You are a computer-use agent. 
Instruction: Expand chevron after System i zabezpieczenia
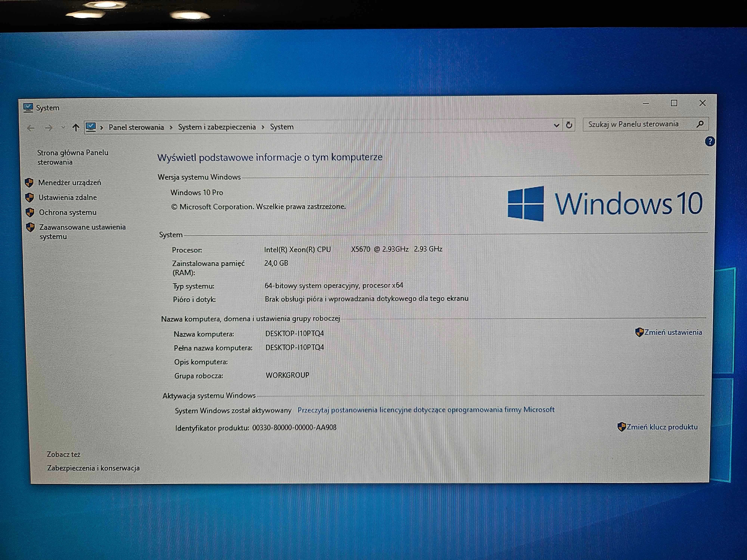pos(263,127)
